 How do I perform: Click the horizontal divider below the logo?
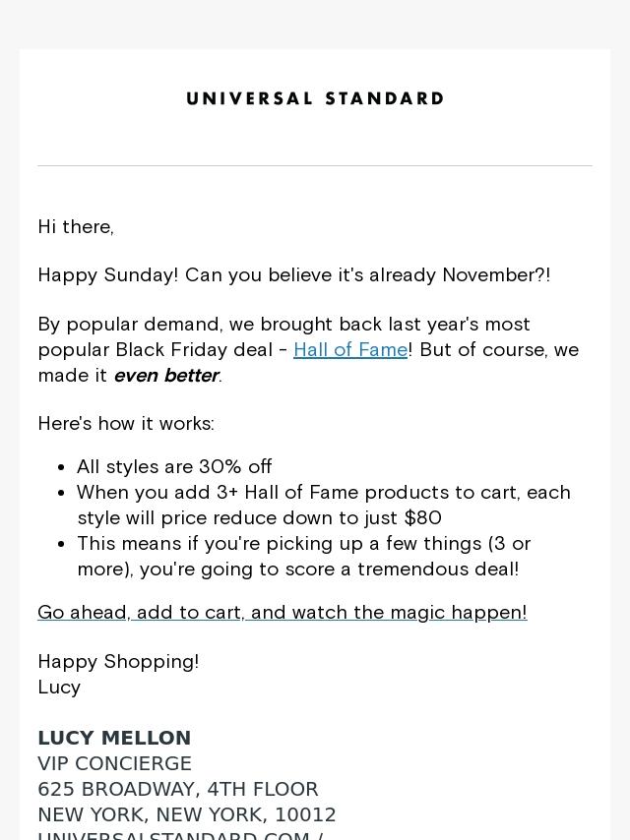[x=315, y=165]
